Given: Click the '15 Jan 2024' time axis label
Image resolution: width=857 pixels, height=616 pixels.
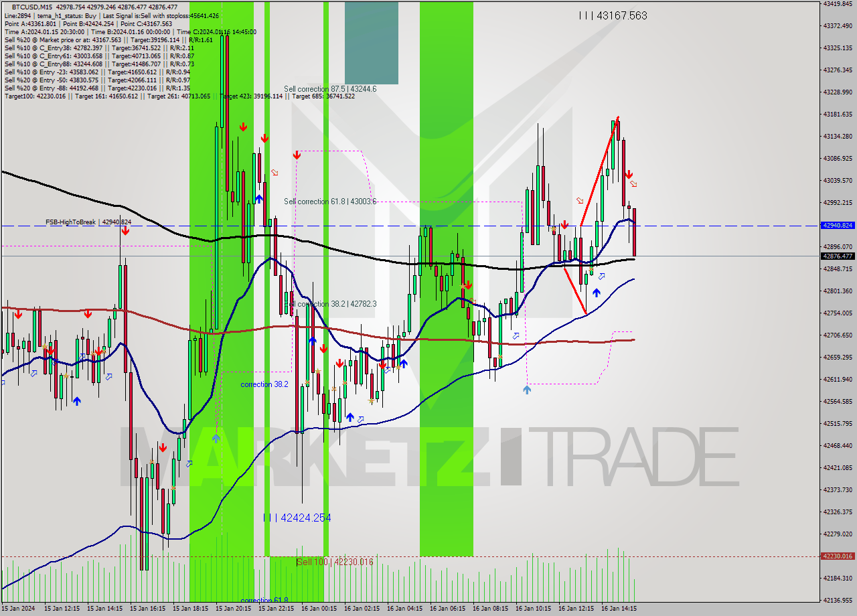Looking at the screenshot, I should [19, 609].
